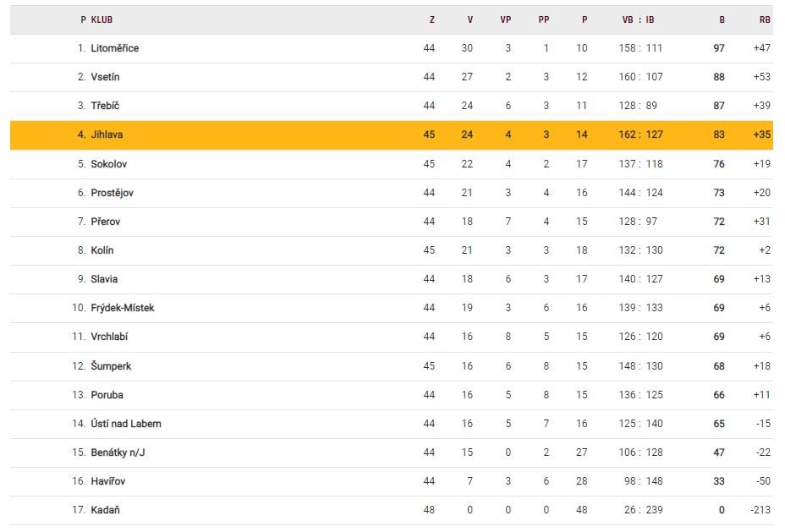The image size is (785, 532).
Task: Click the VB : IB column header
Action: (639, 19)
